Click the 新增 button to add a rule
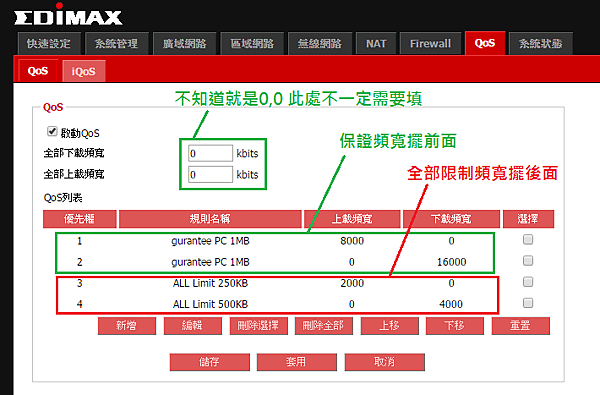Viewport: 600px width, 395px height. (127, 326)
